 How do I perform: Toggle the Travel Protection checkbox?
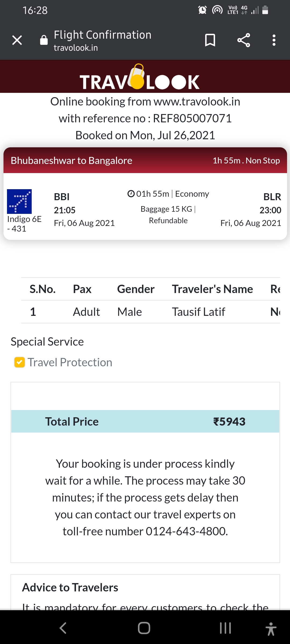coord(20,362)
